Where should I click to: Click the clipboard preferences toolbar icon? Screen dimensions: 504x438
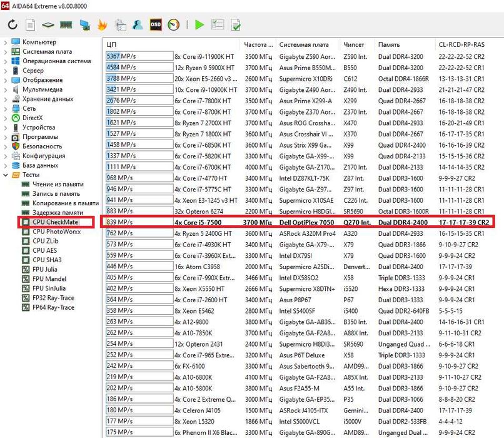tap(121, 25)
